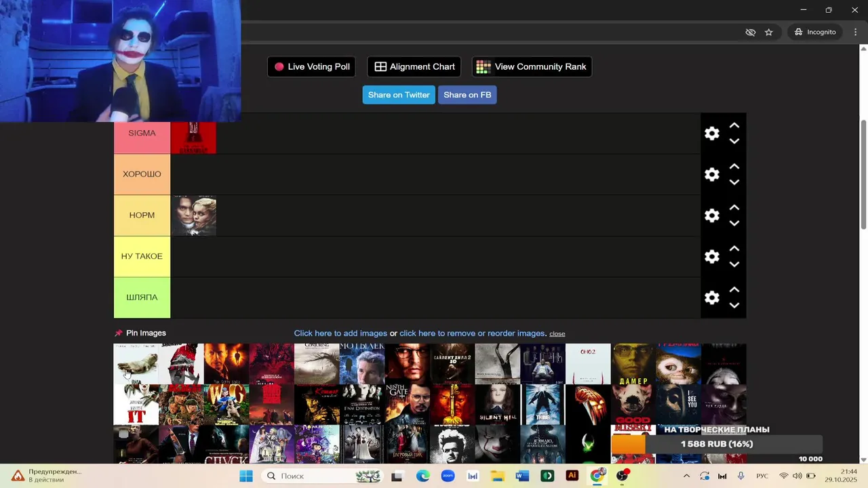Open OBS Studio from taskbar
The image size is (868, 488).
coord(622,476)
